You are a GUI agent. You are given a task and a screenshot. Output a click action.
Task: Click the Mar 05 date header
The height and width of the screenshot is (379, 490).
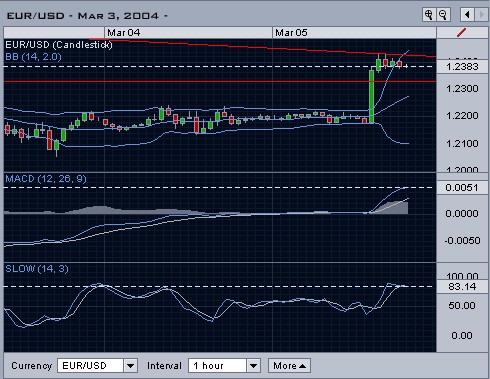(x=291, y=33)
